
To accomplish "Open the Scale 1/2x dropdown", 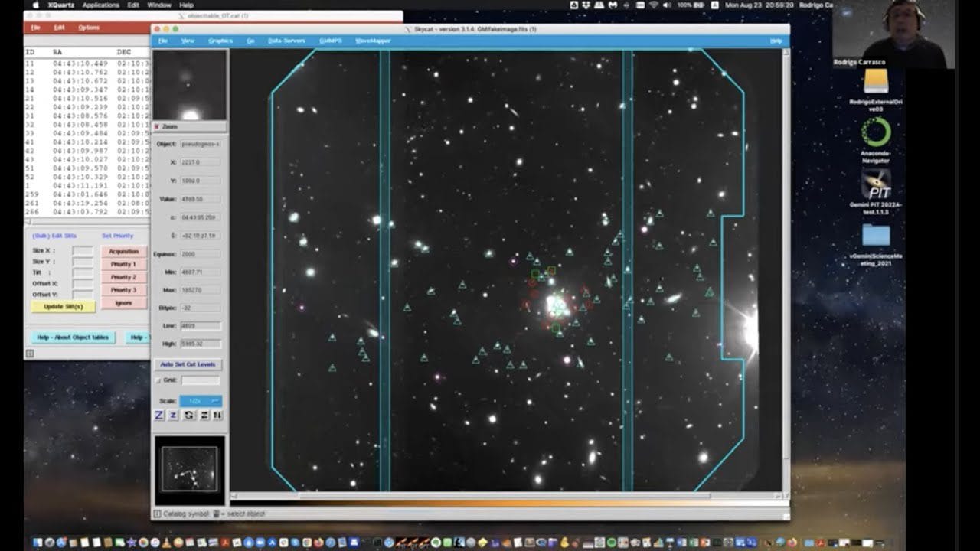I will pos(201,401).
